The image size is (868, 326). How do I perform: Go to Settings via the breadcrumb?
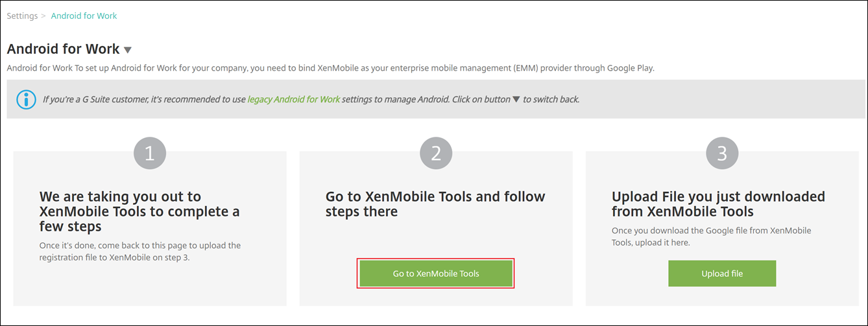click(x=22, y=16)
